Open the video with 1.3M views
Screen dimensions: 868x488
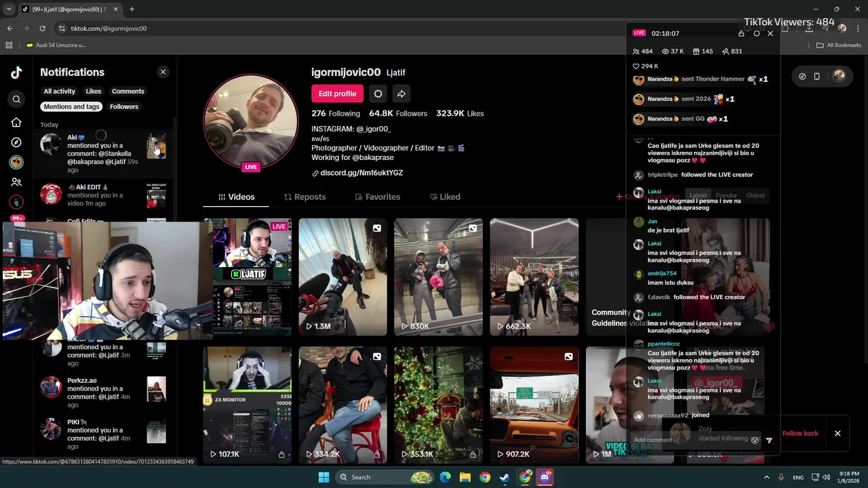point(343,277)
